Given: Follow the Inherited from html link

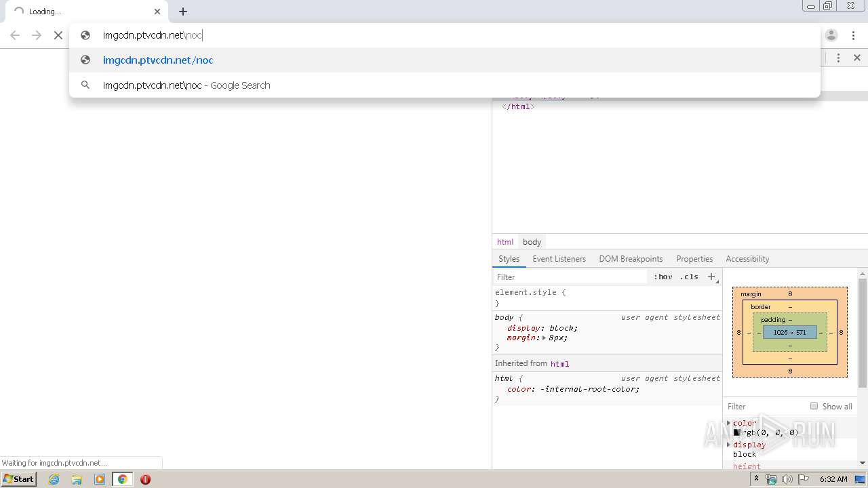Looking at the screenshot, I should [x=559, y=364].
